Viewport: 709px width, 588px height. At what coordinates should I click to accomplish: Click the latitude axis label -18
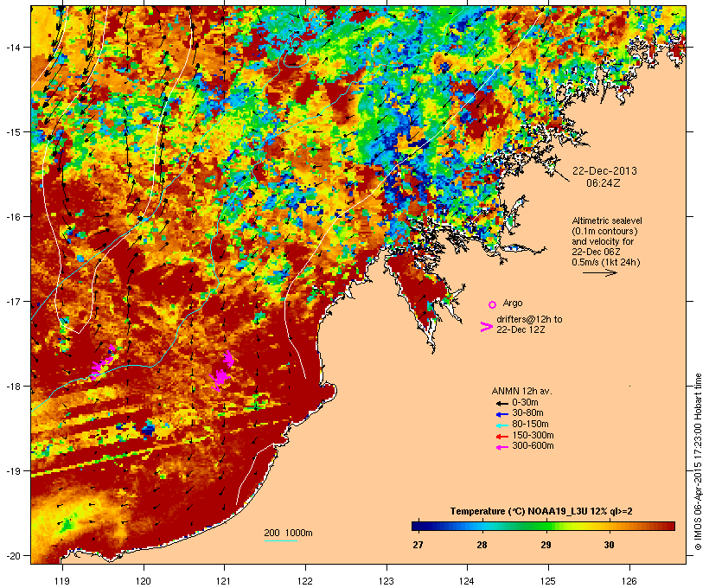(x=12, y=387)
